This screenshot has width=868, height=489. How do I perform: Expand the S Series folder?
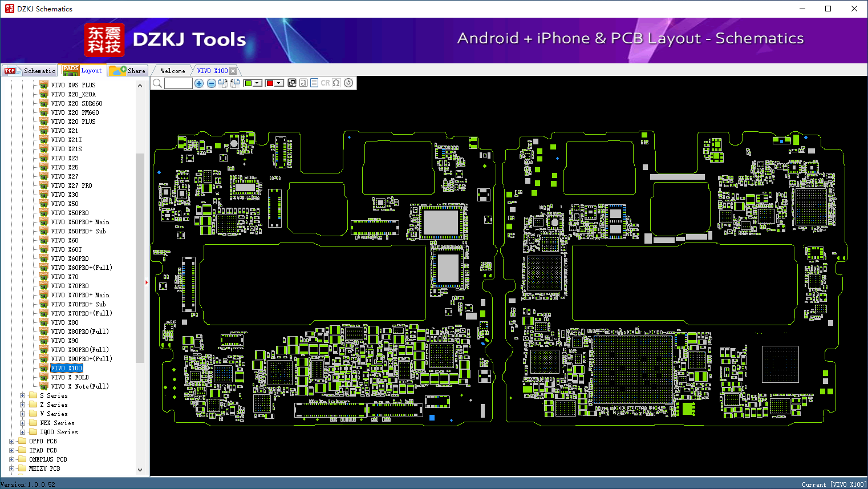(x=23, y=395)
